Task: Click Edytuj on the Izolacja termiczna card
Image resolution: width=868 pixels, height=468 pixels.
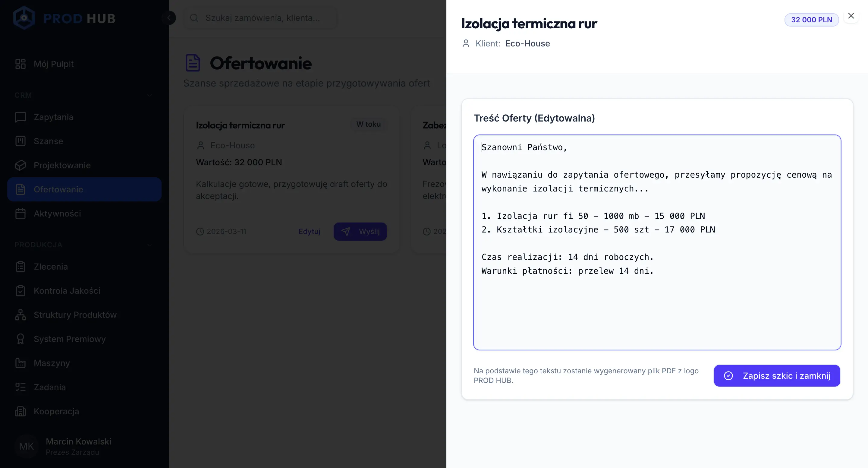Action: 309,231
